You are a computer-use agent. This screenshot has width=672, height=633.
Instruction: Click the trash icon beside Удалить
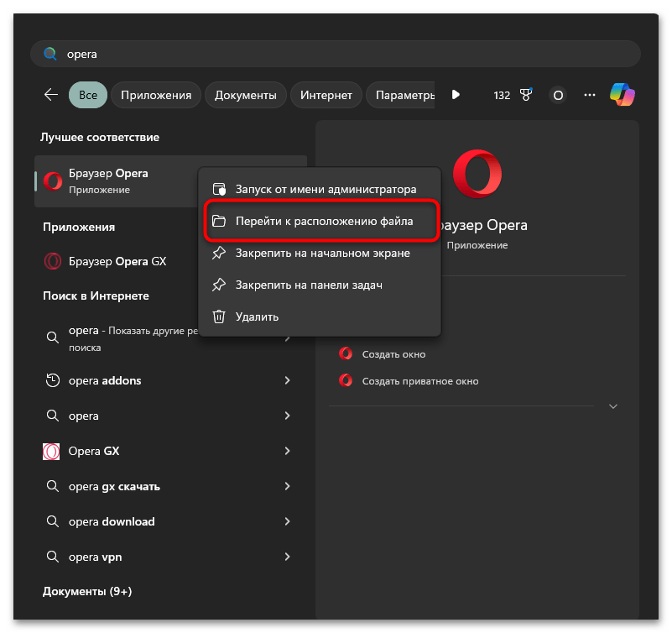click(219, 316)
